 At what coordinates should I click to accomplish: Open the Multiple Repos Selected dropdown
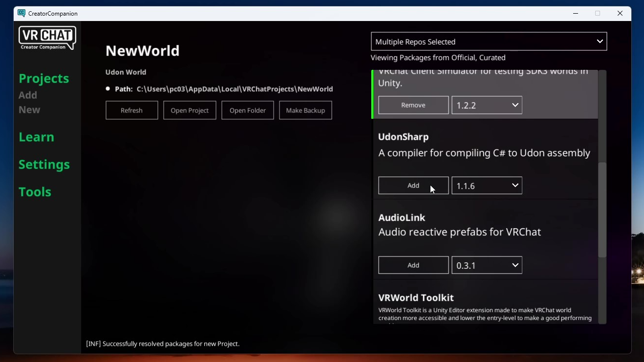pyautogui.click(x=489, y=42)
